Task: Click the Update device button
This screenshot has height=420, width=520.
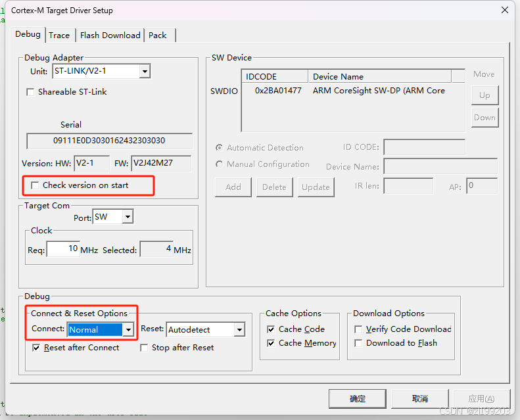Action: [316, 187]
